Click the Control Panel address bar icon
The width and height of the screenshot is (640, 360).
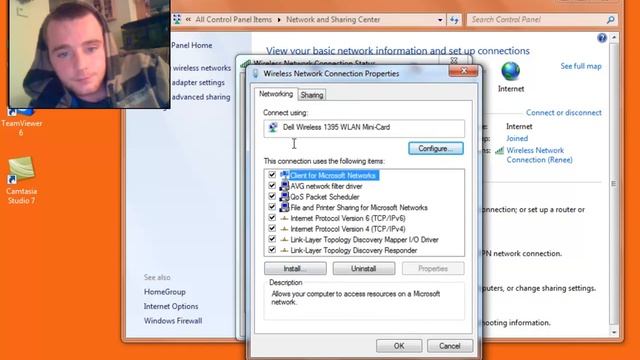pos(177,19)
